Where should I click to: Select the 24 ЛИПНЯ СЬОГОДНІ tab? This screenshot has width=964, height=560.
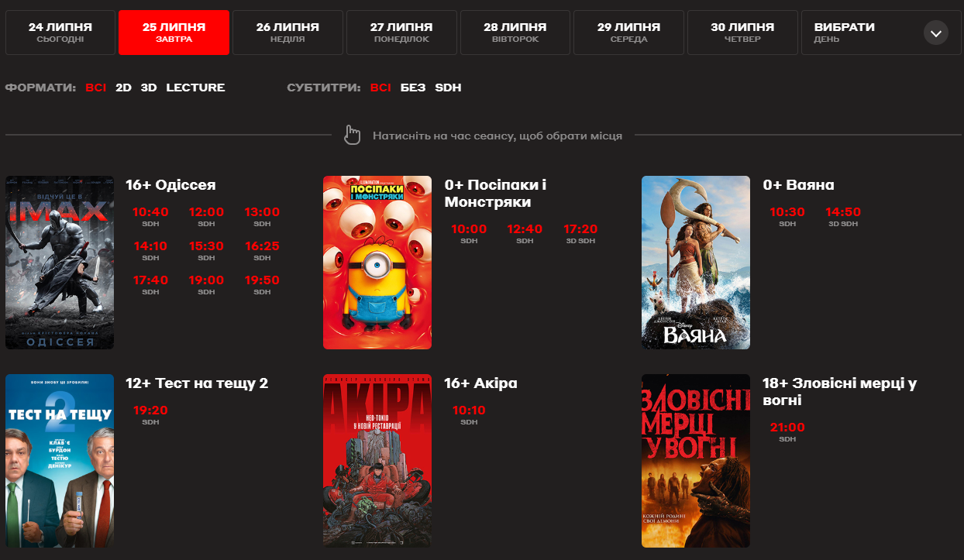[60, 33]
